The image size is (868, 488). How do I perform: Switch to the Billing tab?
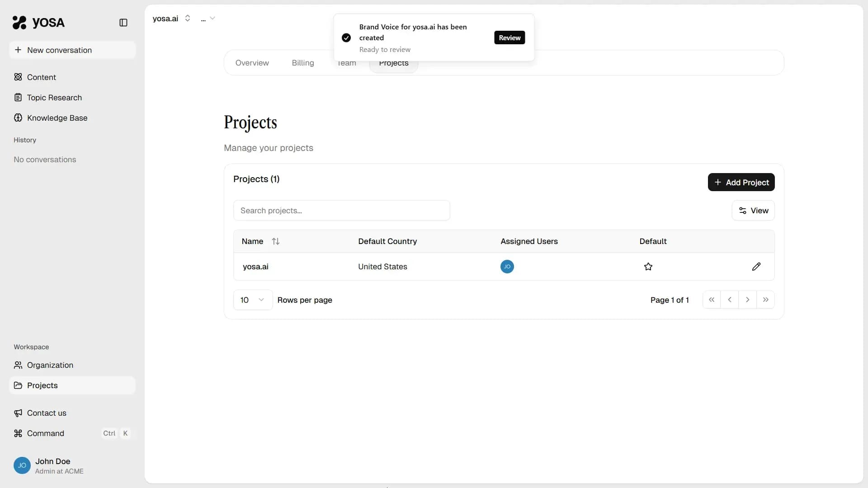click(x=302, y=63)
